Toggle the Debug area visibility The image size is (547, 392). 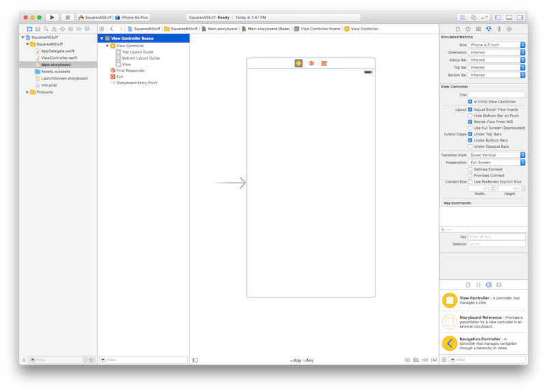click(x=509, y=18)
